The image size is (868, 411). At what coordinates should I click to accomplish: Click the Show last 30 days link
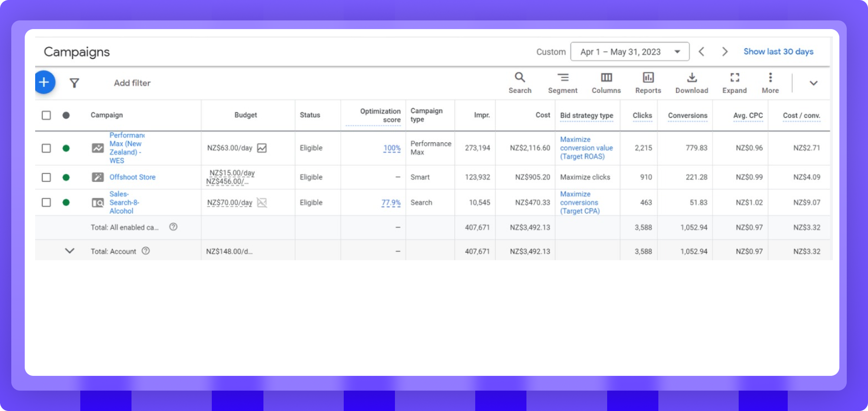[778, 52]
